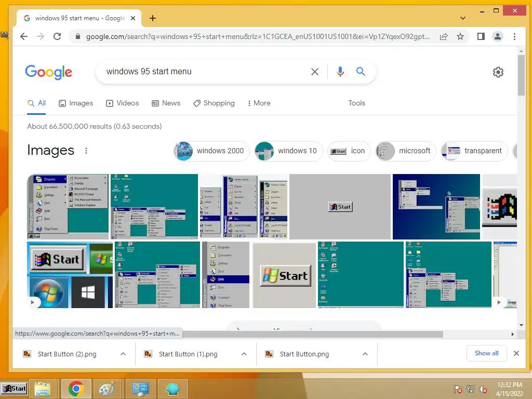
Task: Click horizontal scrollbar right arrow
Action: coord(513,334)
